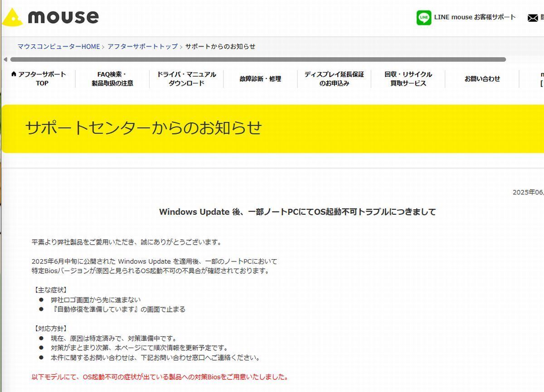This screenshot has width=544, height=392.
Task: Click the 2025年06 date text
Action: pyautogui.click(x=528, y=192)
